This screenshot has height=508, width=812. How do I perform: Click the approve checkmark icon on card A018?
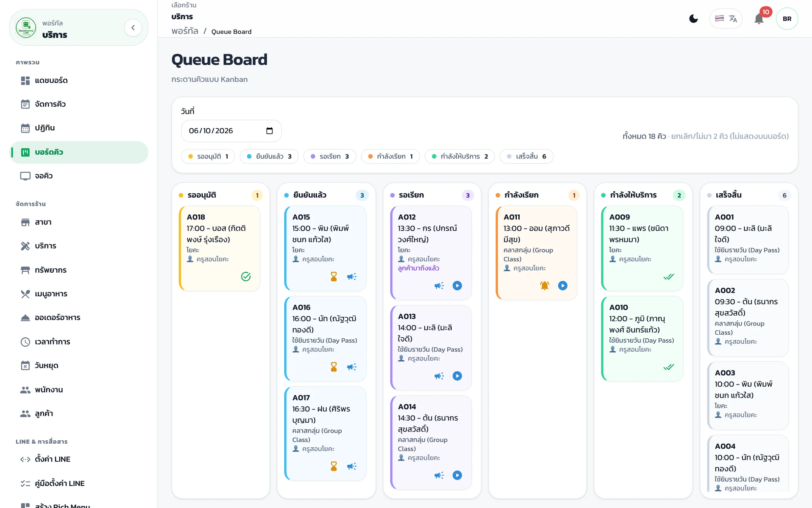(246, 277)
